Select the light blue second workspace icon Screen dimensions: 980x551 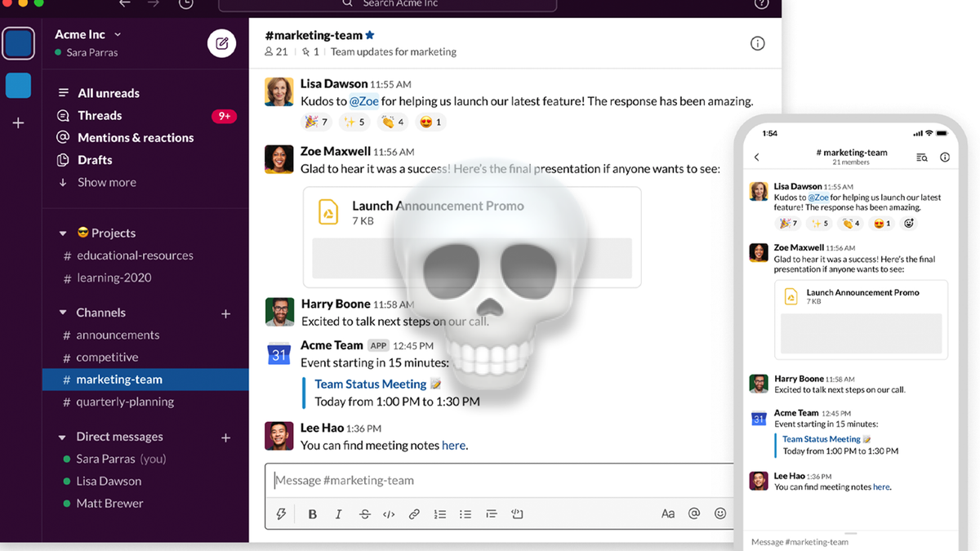pos(19,85)
